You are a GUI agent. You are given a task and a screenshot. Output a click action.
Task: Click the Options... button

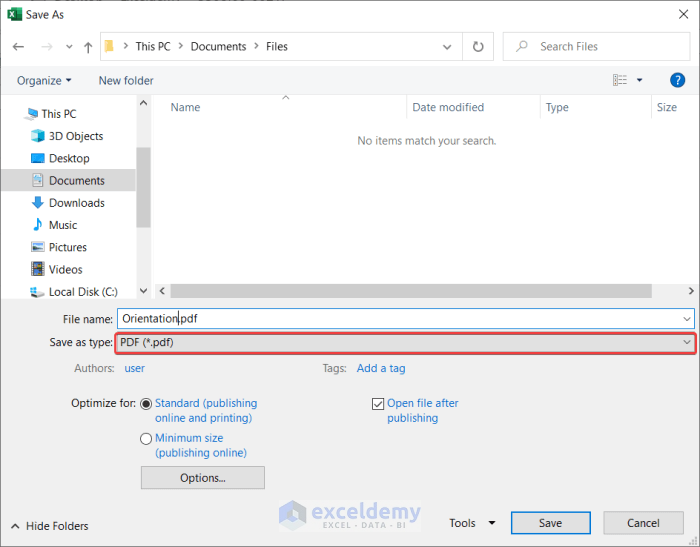203,478
